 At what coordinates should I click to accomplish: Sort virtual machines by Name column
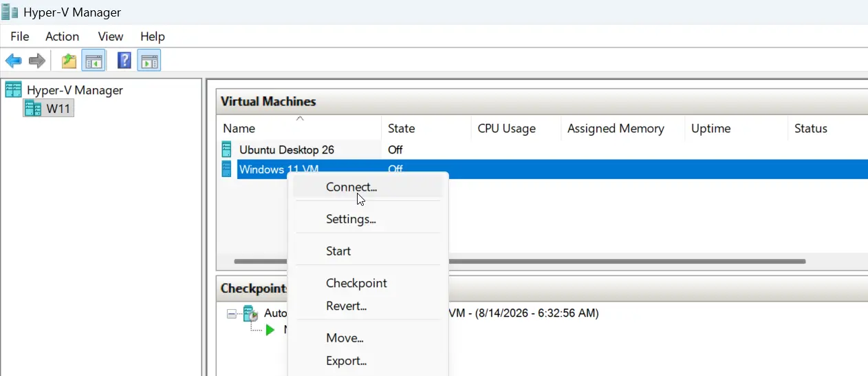299,128
